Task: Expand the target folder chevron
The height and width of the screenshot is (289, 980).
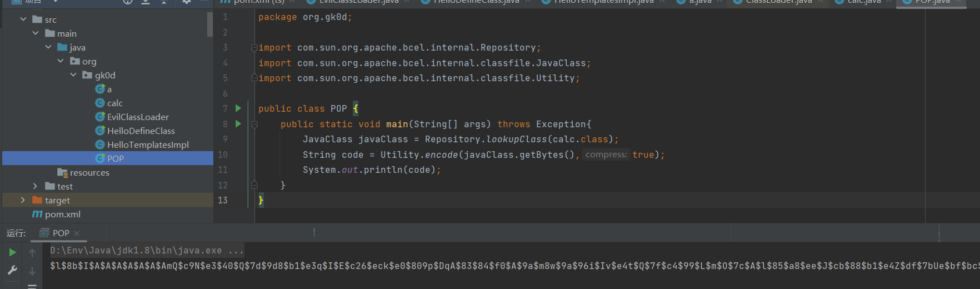Action: click(x=23, y=200)
